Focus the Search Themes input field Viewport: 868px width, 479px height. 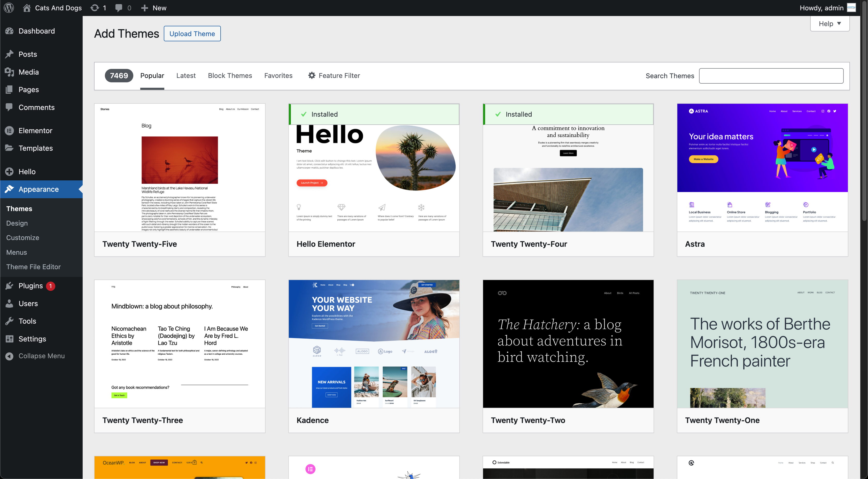771,76
